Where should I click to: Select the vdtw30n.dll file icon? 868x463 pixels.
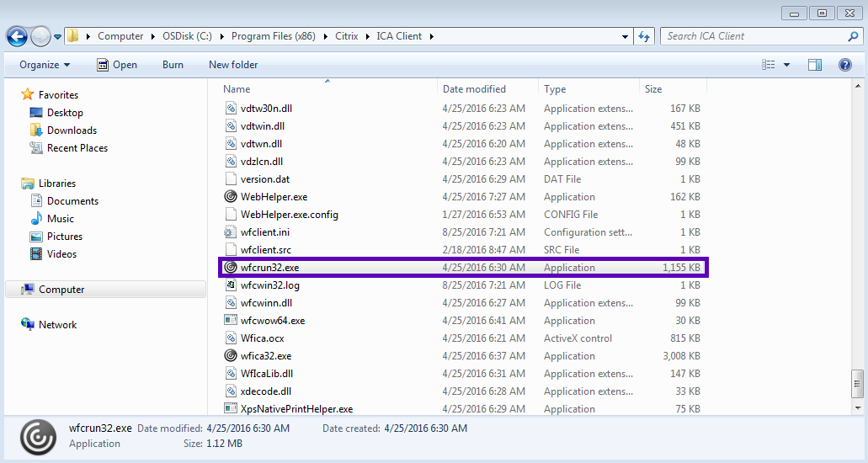click(231, 108)
